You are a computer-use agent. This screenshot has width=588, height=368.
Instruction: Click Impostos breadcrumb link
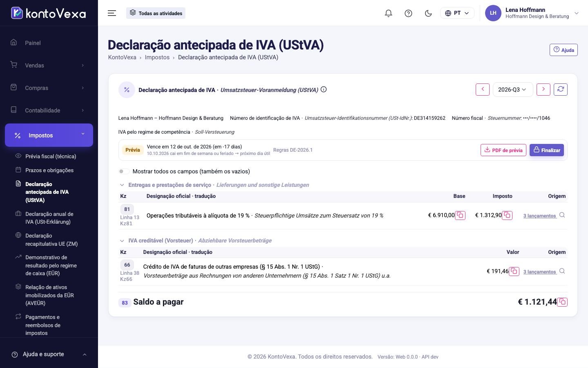[x=157, y=57]
